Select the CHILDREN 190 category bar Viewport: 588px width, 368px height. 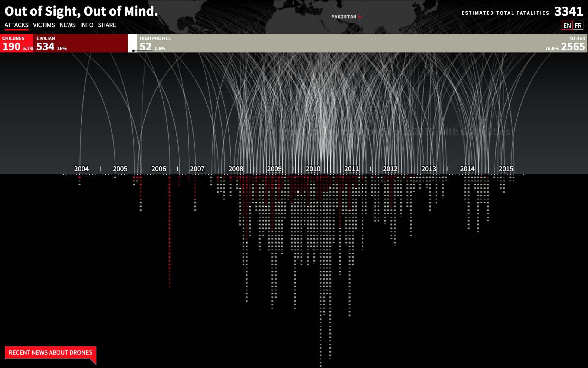pos(17,43)
